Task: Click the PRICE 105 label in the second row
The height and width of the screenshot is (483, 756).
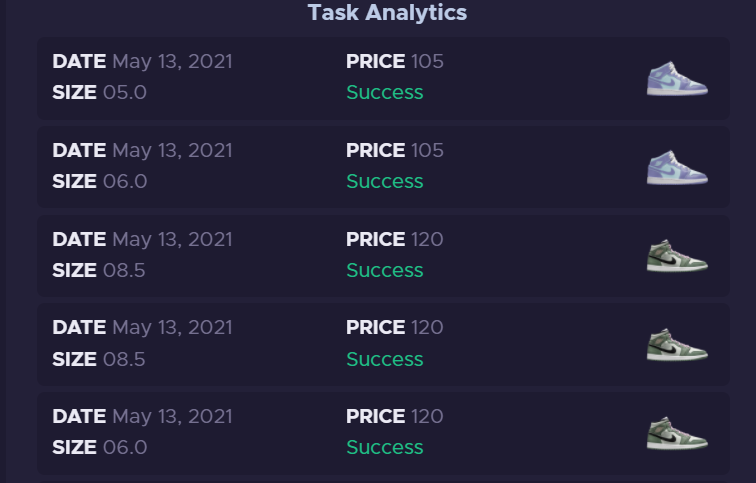Action: [395, 150]
